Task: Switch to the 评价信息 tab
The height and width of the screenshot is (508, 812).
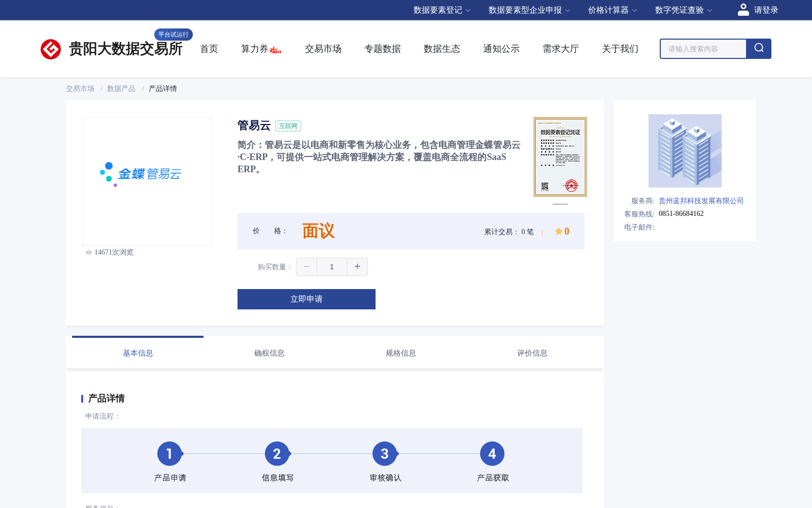Action: point(532,353)
